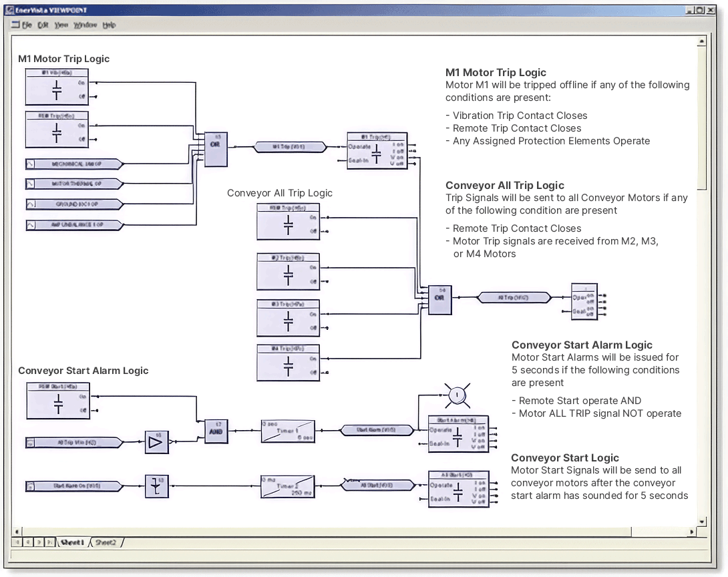Viewport: 728px width, 577px height.
Task: Select the M2 Trip contact input block
Action: [x=289, y=272]
